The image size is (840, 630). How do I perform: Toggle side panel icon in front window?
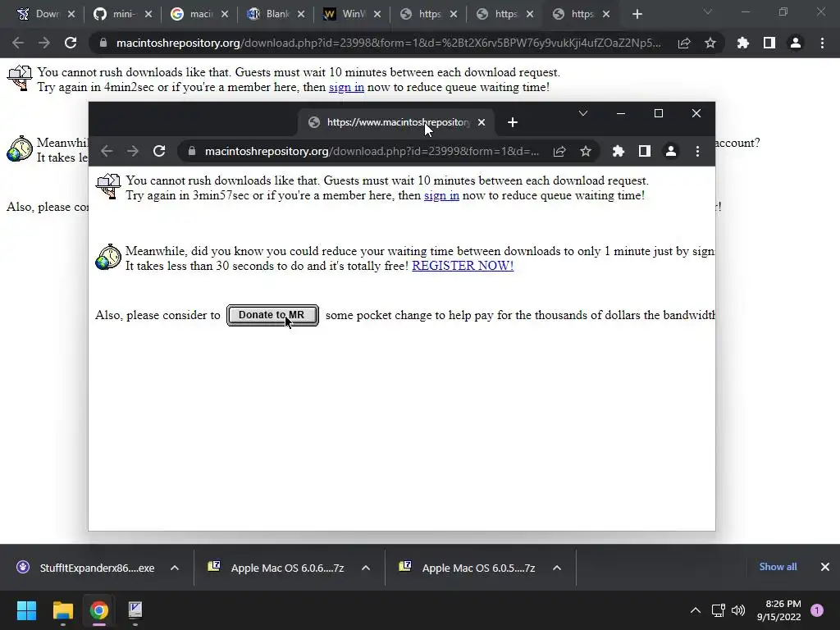[645, 151]
